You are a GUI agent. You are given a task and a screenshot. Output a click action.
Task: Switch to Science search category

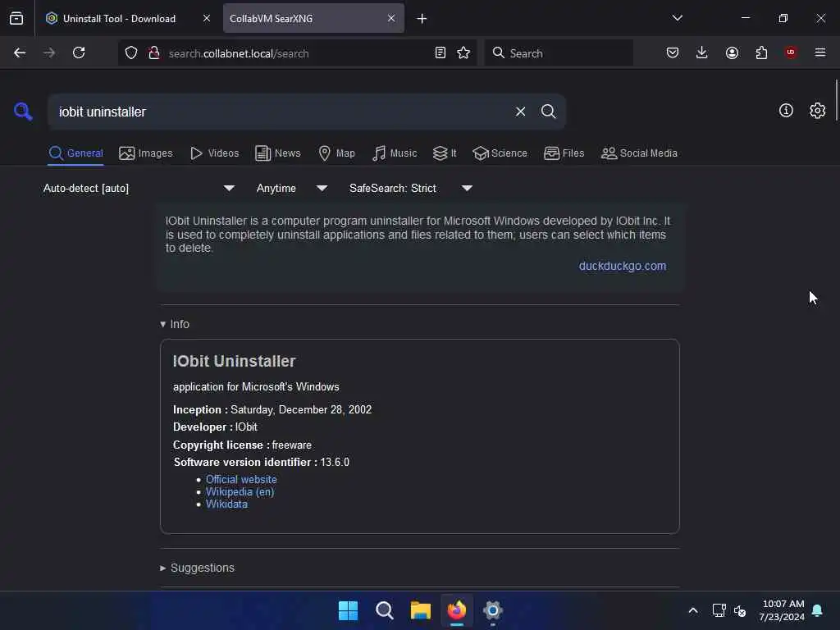coord(500,153)
